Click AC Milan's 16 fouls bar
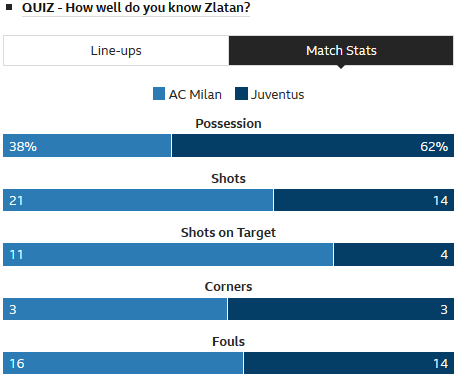454x376 pixels. [x=123, y=363]
